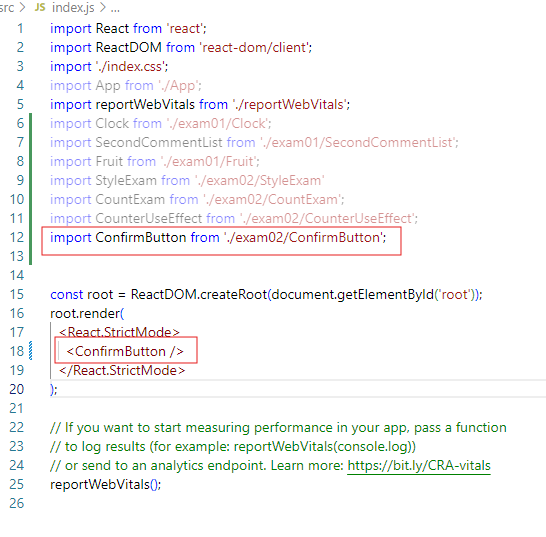The height and width of the screenshot is (537, 546).
Task: Click const keyword on line 15
Action: [x=67, y=295]
